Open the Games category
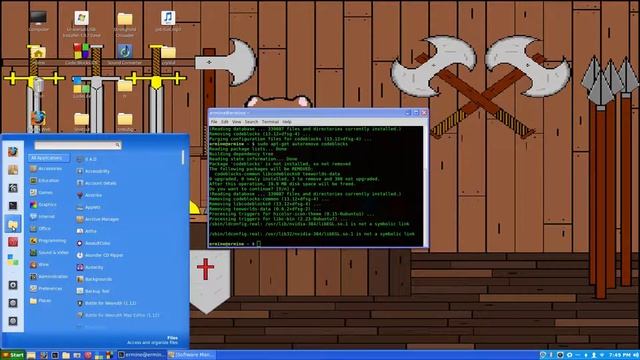Viewport: 640px width, 360px height. point(42,192)
